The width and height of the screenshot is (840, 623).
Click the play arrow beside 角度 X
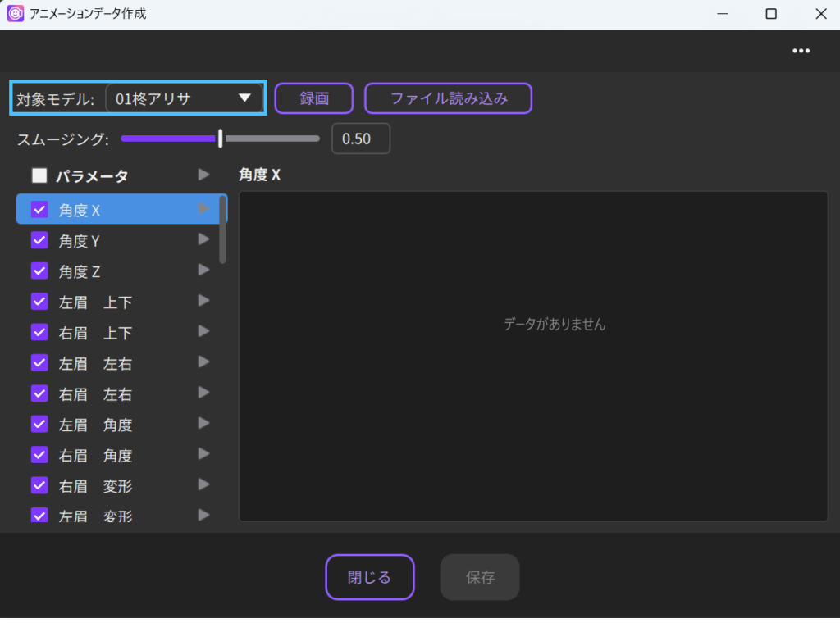pyautogui.click(x=204, y=209)
